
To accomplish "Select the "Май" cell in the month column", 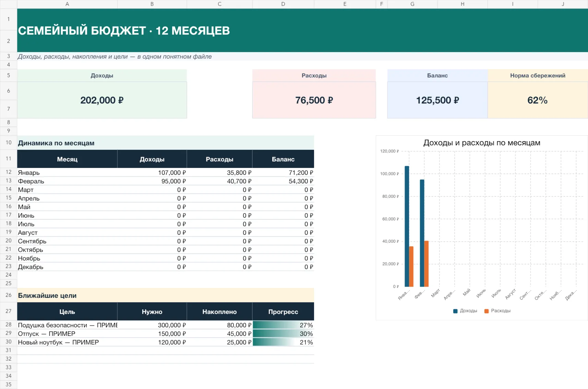I will point(67,207).
